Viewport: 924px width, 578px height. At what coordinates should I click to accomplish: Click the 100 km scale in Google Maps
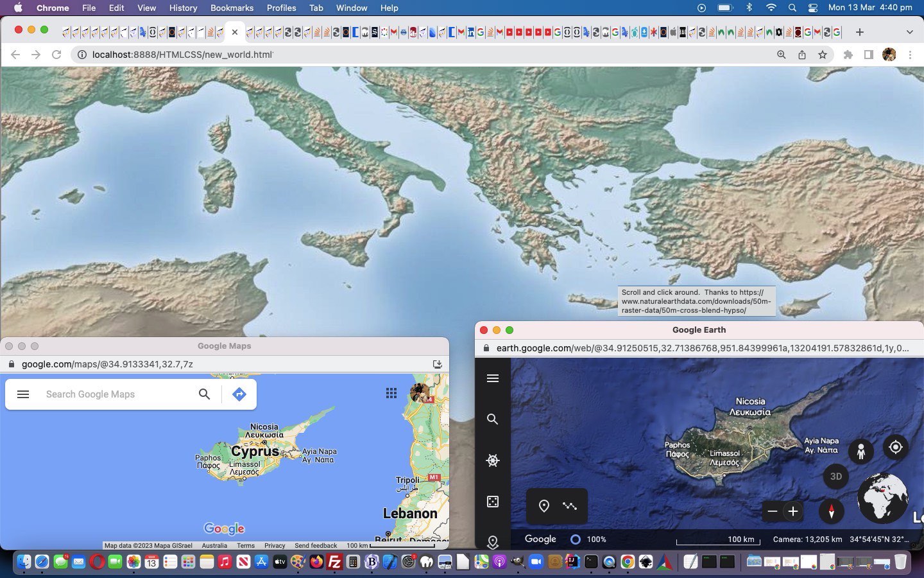pyautogui.click(x=390, y=546)
